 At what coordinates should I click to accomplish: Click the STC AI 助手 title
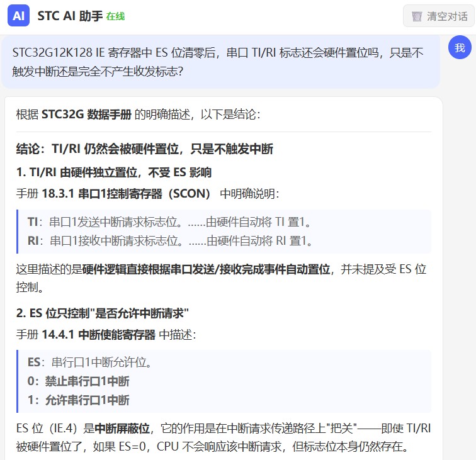(x=70, y=16)
